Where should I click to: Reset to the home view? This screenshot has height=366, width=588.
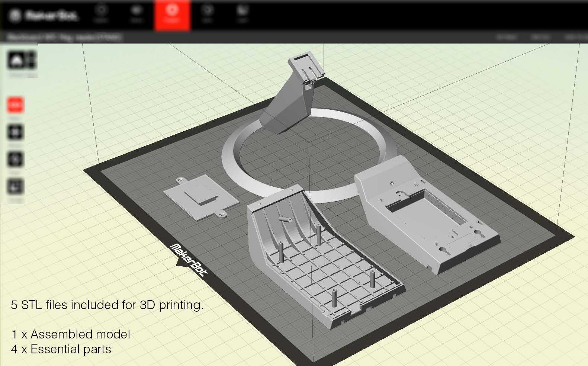pos(16,60)
